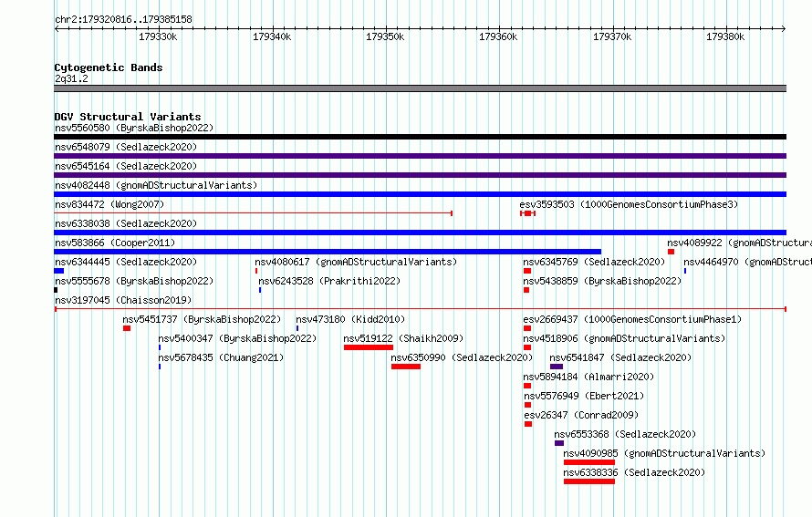Click the nsv5678435 (Chuang2021) label
Image resolution: width=812 pixels, height=517 pixels.
221,357
